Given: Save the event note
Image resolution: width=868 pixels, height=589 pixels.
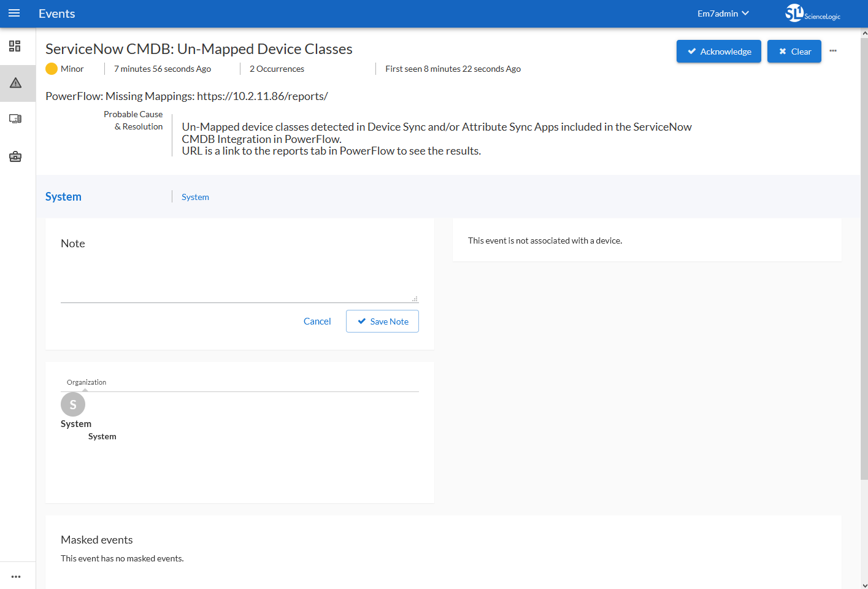Looking at the screenshot, I should point(382,321).
